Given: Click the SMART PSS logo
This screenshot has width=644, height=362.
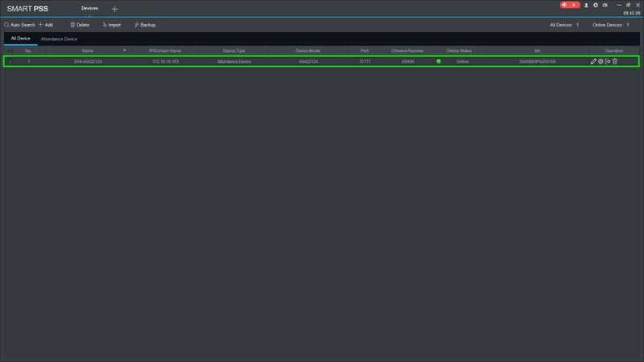Looking at the screenshot, I should coord(27,9).
